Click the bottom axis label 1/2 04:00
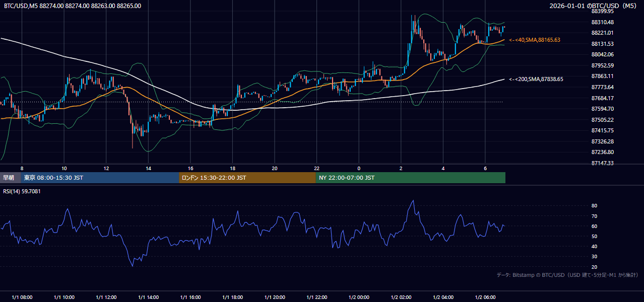This screenshot has height=302, width=644. click(x=443, y=297)
